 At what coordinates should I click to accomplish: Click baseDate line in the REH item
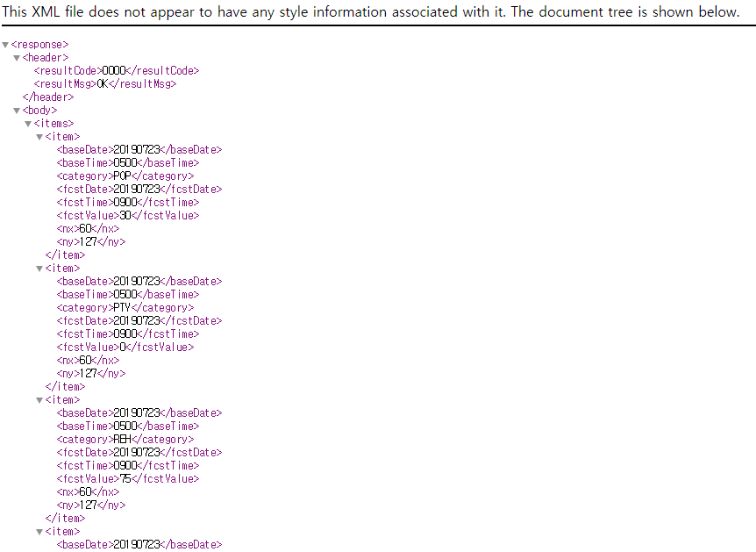pyautogui.click(x=139, y=413)
